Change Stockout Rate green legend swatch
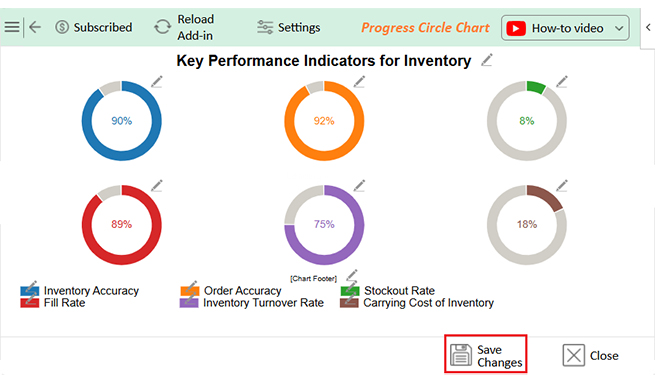Screen dimensions: 655x383 click(350, 289)
